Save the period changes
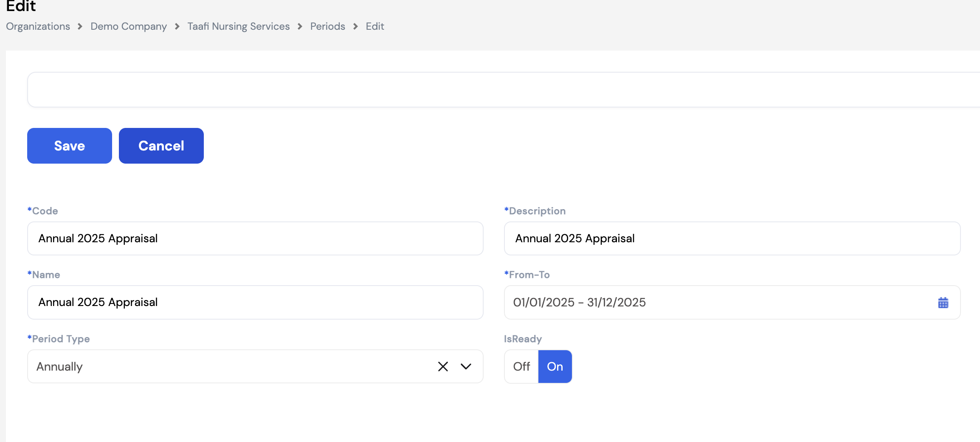980x442 pixels. (x=70, y=146)
